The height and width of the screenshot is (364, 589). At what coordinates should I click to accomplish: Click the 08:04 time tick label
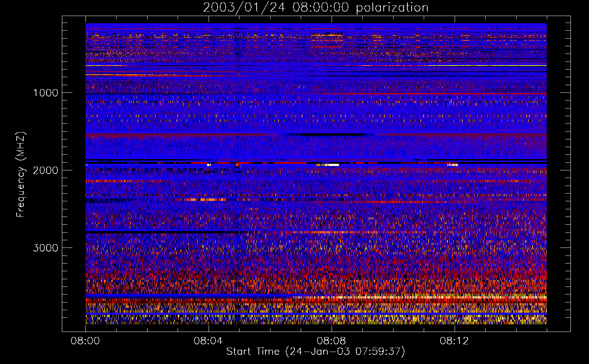click(x=209, y=341)
